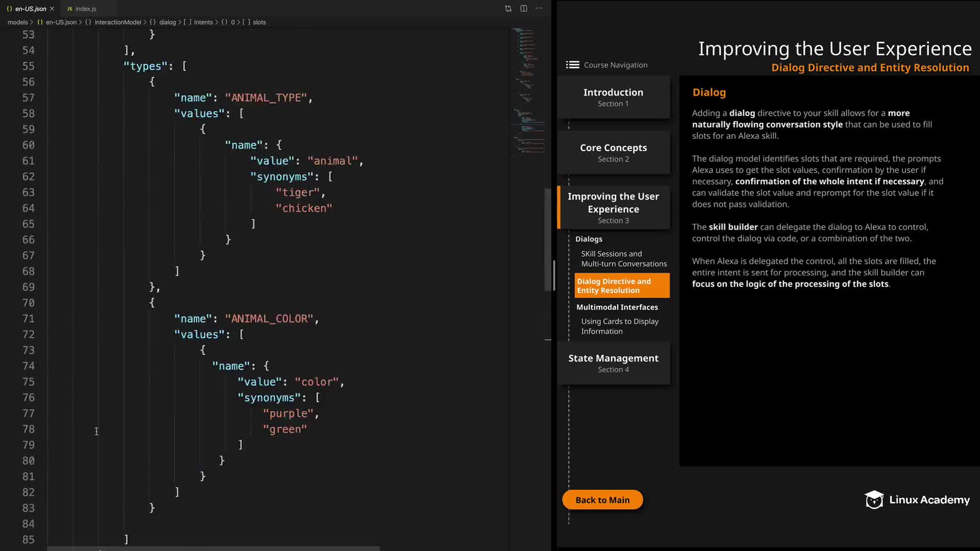Viewport: 980px width, 551px height.
Task: Expand the dialog breadcrumb segment
Action: click(167, 22)
